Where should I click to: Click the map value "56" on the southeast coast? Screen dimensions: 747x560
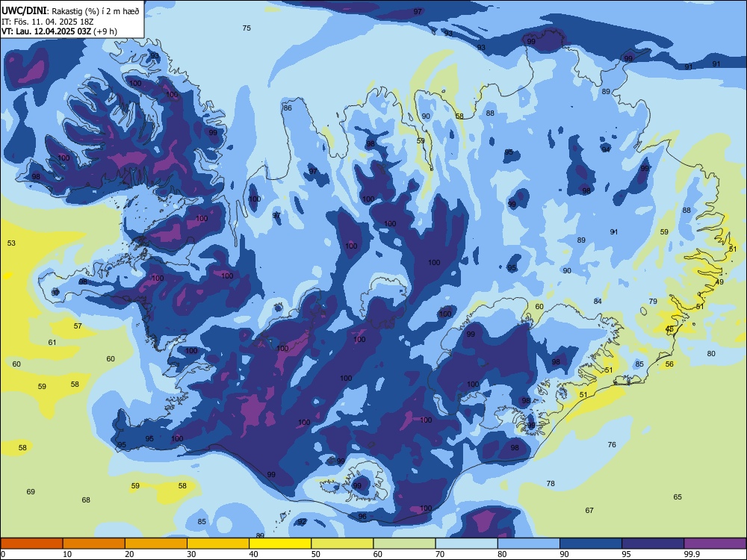[669, 364]
